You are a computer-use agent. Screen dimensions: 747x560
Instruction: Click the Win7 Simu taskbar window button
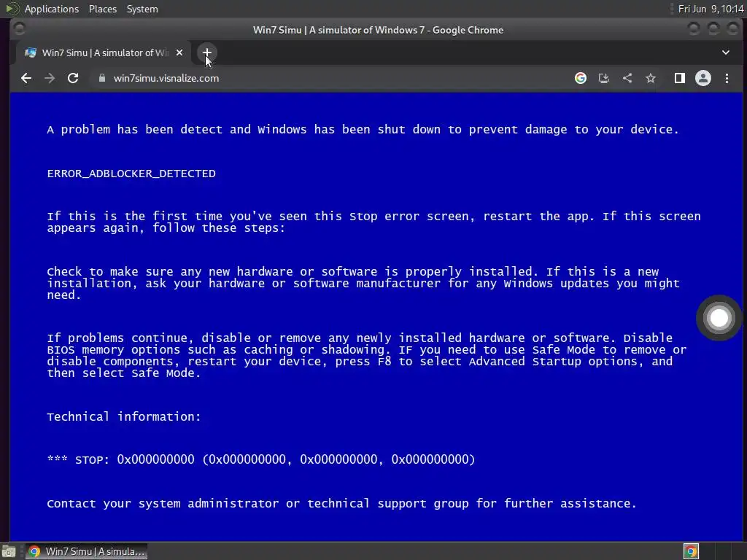86,551
